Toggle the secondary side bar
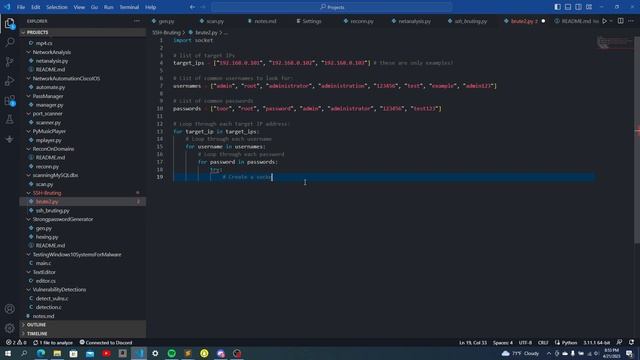This screenshot has height=360, width=640. point(578,7)
